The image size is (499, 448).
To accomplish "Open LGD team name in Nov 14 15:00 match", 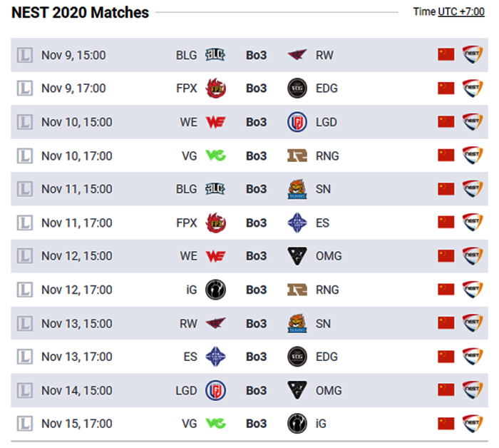I will [x=186, y=390].
